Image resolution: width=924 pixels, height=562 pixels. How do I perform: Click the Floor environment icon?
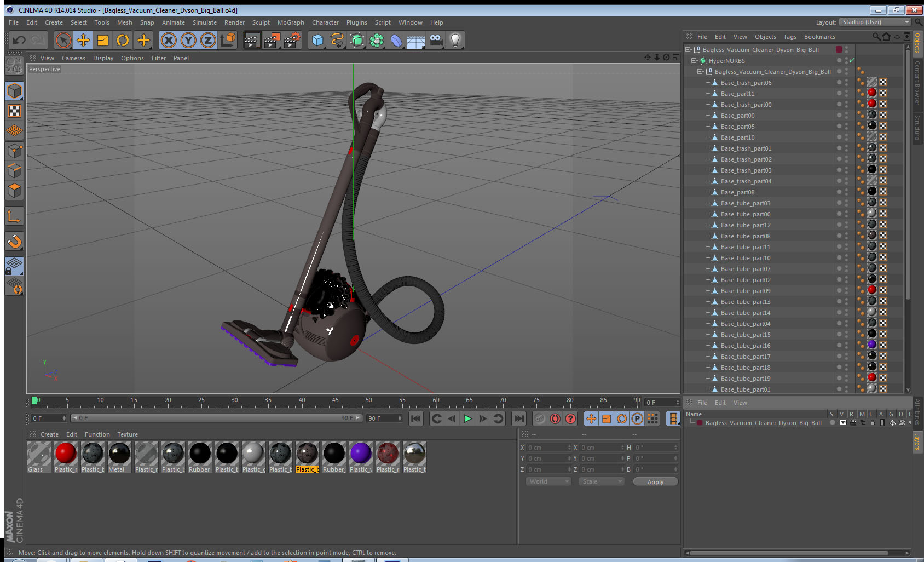click(416, 40)
